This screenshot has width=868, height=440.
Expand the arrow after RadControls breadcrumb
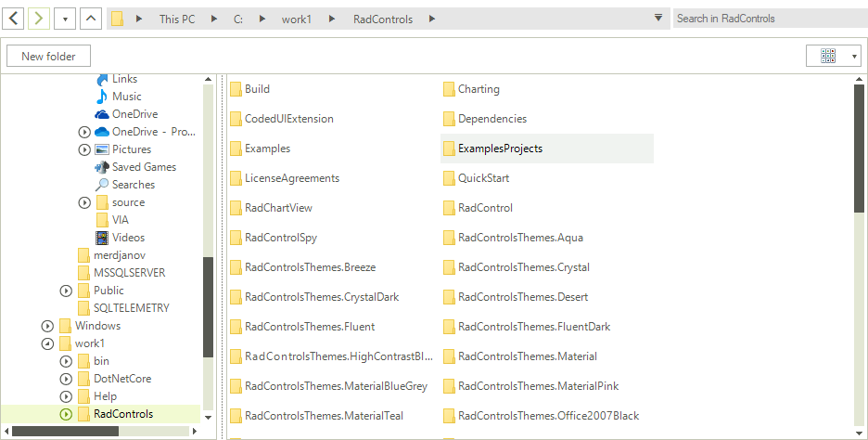432,19
